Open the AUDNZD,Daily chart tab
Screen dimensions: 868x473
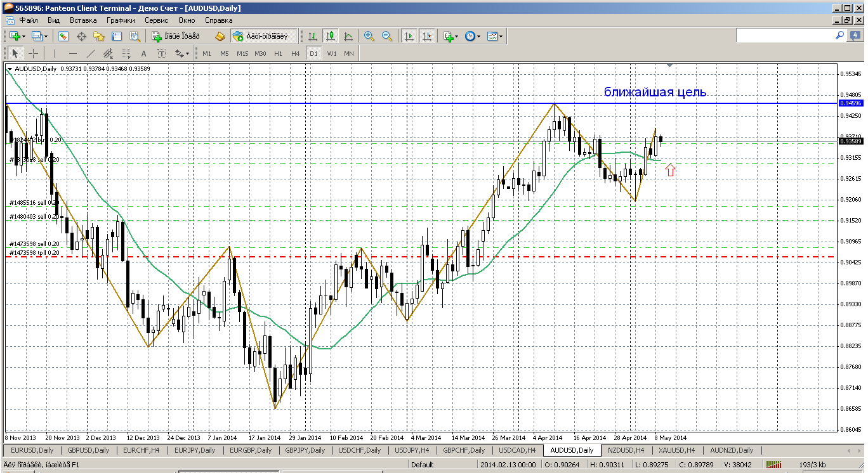pyautogui.click(x=732, y=450)
